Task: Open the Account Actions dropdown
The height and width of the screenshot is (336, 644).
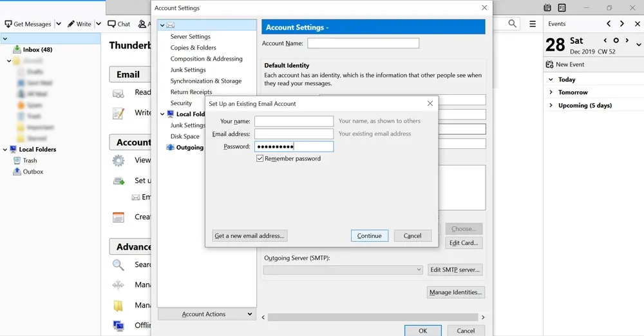Action: (x=207, y=314)
